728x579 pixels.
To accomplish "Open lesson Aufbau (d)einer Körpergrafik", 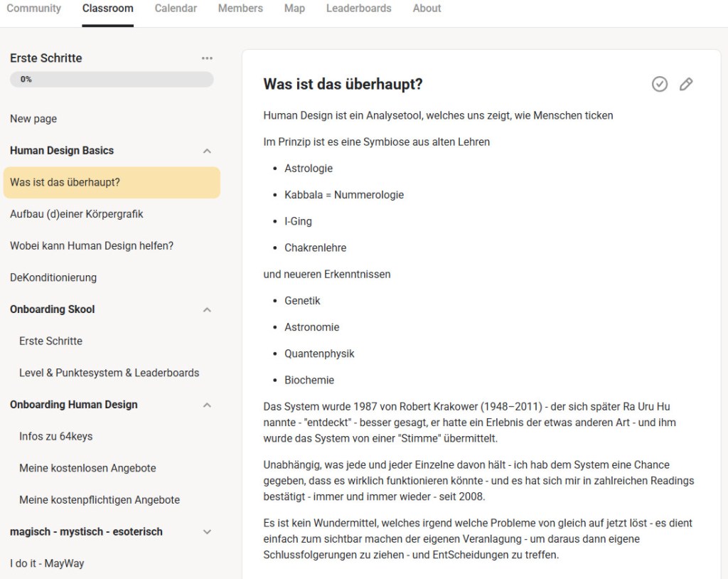I will [x=77, y=214].
